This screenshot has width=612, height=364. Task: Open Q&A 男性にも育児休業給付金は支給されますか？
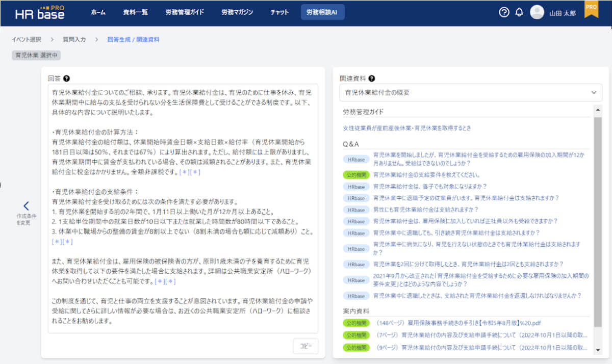click(426, 210)
